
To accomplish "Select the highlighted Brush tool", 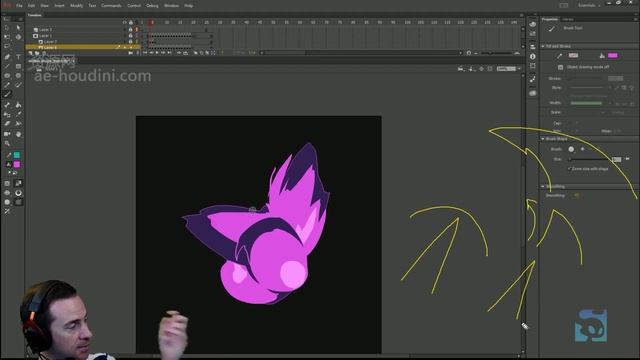I will [7, 94].
